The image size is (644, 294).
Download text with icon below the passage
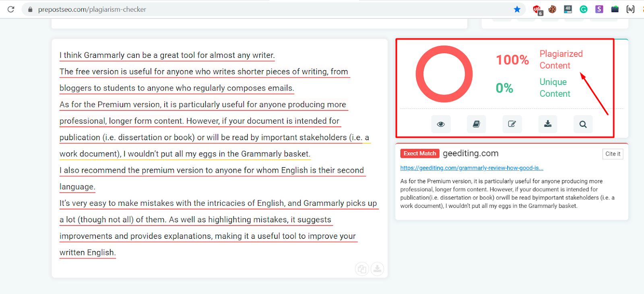377,269
